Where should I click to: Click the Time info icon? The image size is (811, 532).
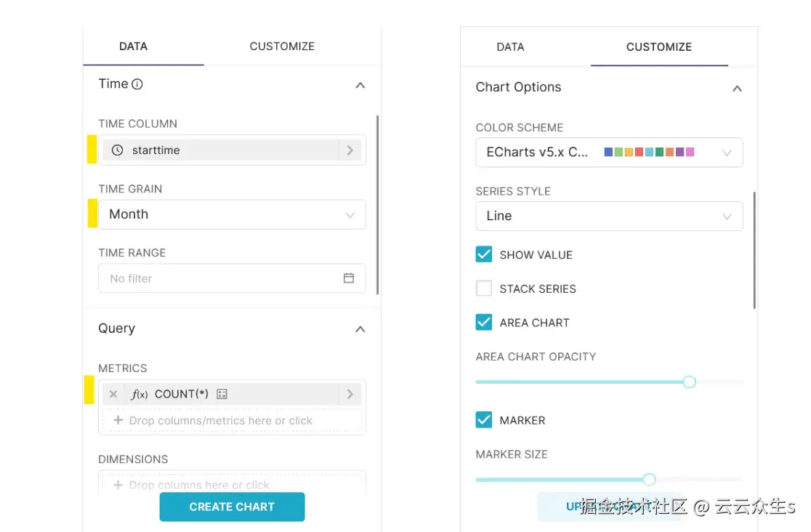[137, 84]
